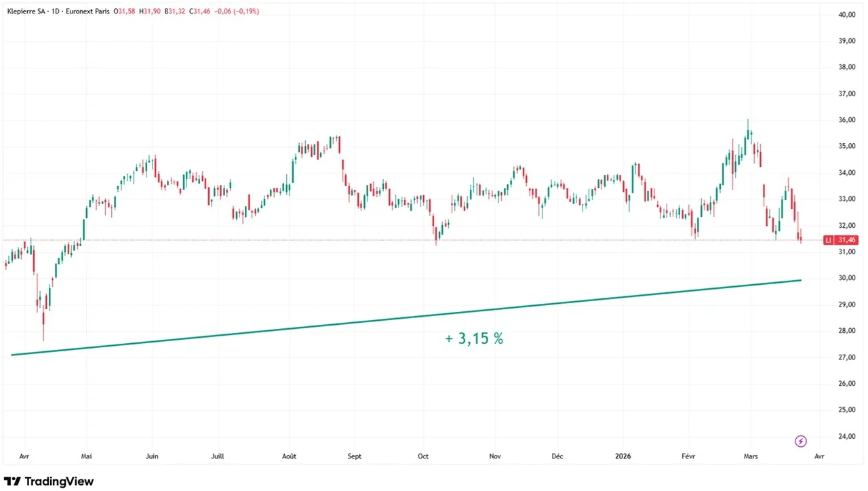Click the high value H31,90

point(150,12)
